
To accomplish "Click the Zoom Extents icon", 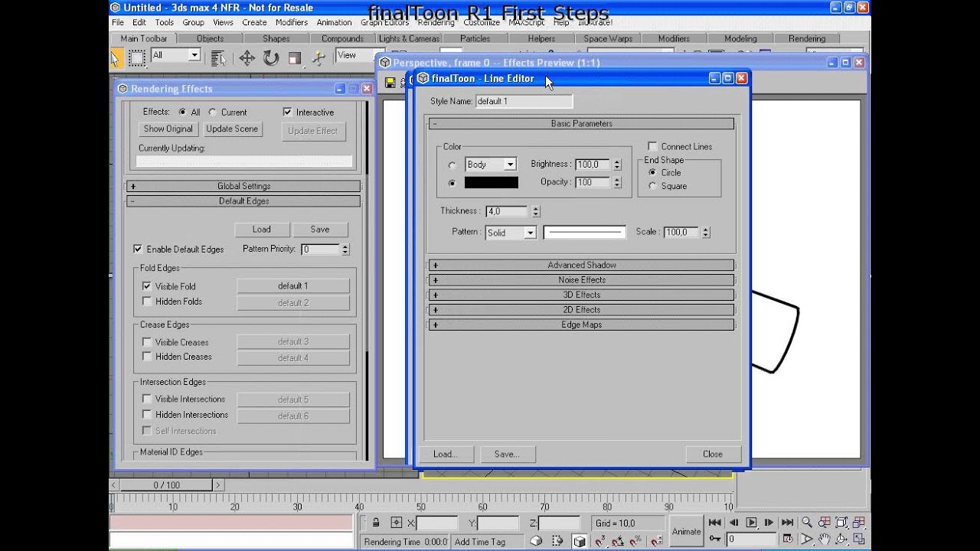I will click(x=841, y=523).
